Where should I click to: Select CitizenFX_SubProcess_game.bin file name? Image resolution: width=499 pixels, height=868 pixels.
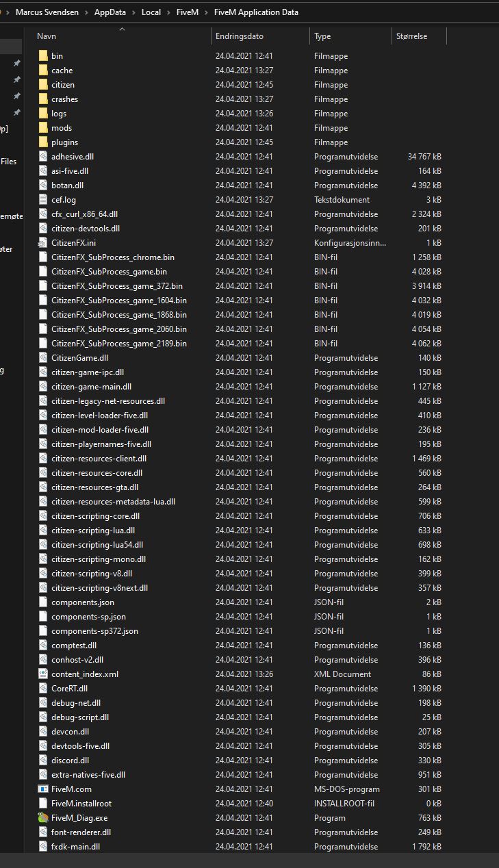(x=109, y=272)
